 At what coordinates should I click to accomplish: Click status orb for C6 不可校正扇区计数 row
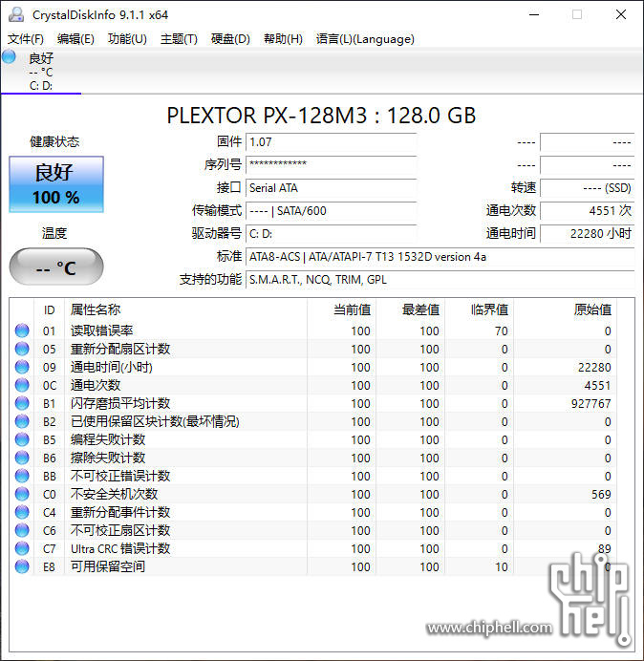(x=22, y=530)
